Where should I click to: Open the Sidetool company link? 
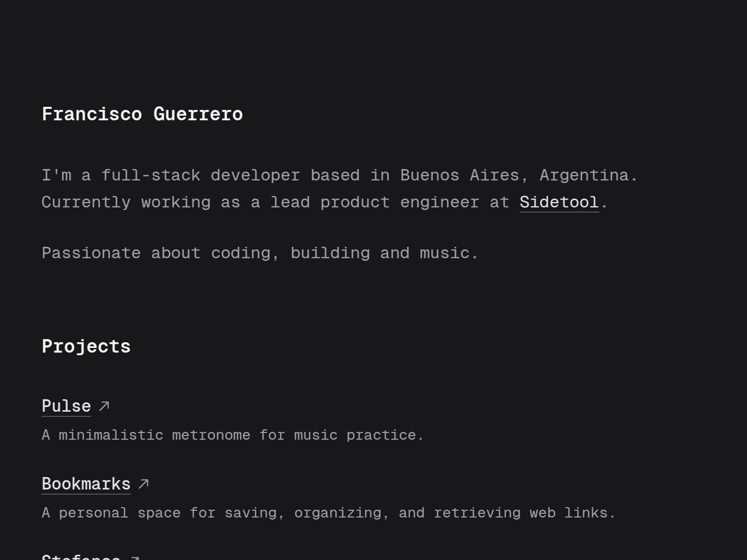(x=559, y=202)
